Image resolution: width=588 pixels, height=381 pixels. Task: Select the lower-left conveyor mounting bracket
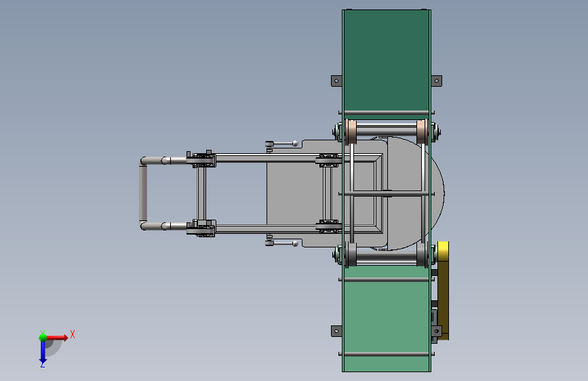pyautogui.click(x=336, y=331)
